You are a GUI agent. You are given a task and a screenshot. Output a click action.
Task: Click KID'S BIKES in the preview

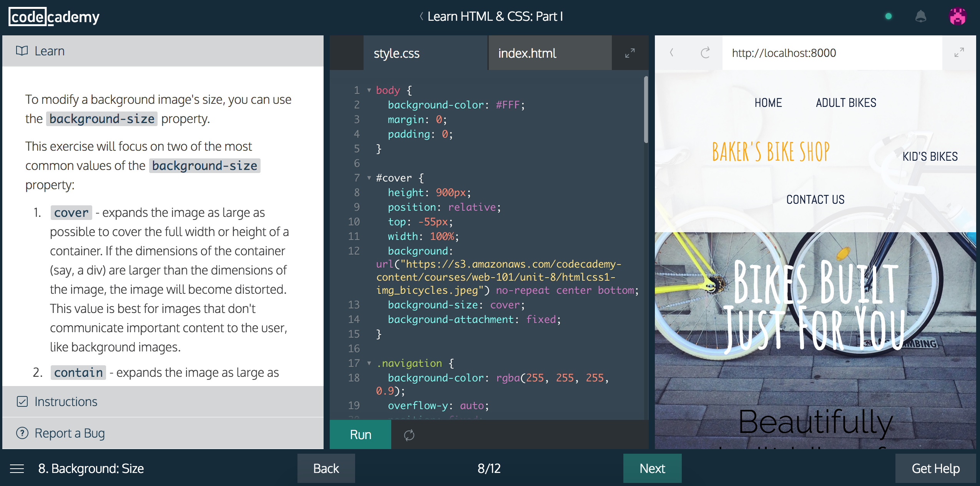point(930,156)
